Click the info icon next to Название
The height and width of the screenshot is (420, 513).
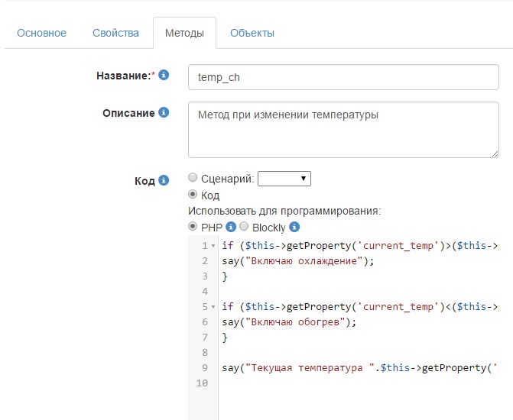click(164, 76)
